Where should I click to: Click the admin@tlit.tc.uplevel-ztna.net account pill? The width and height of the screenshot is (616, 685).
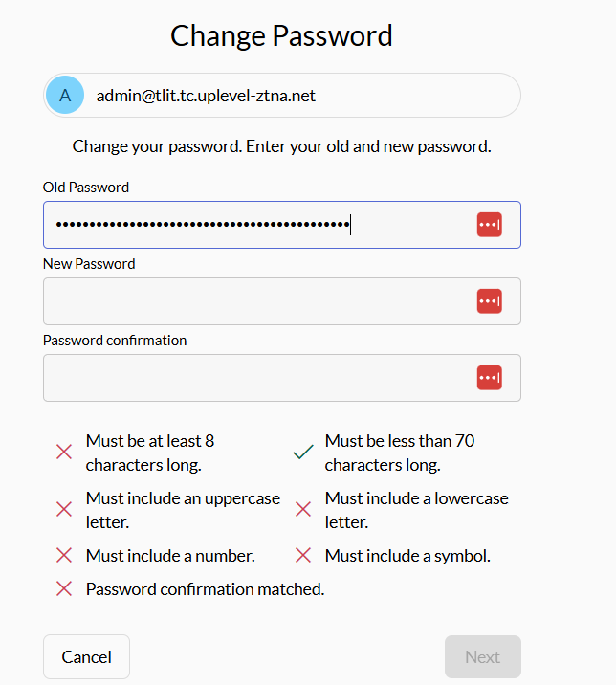click(287, 96)
